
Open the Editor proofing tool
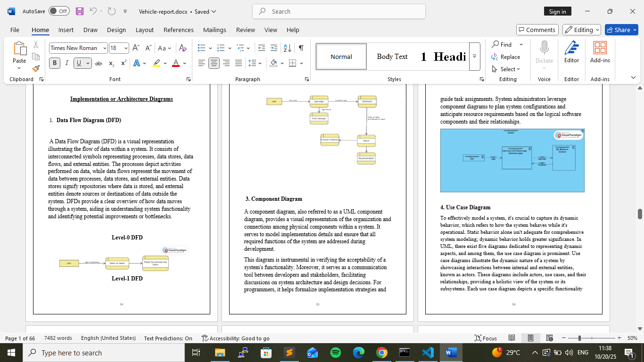(571, 52)
